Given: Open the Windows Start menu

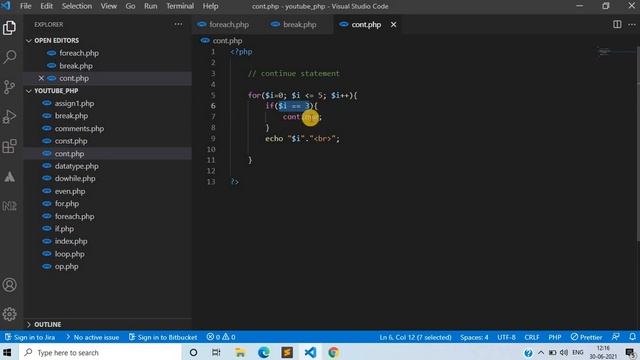Looking at the screenshot, I should (x=7, y=352).
